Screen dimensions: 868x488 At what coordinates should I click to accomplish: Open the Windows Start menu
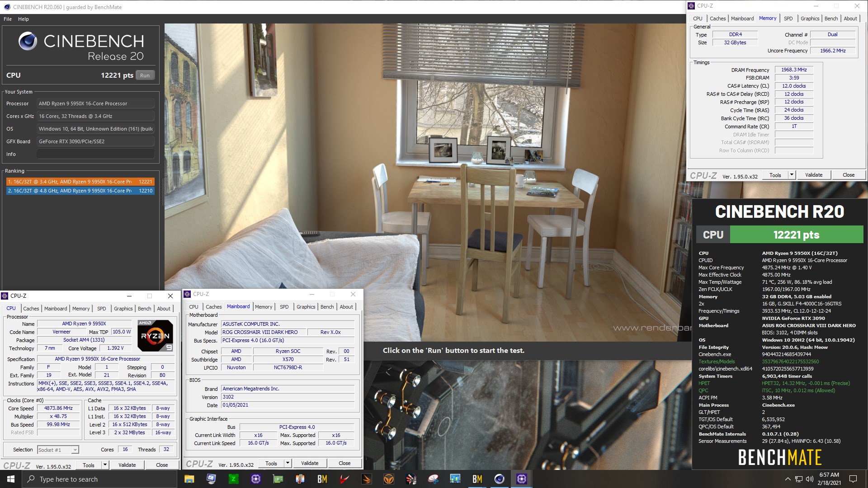click(11, 479)
